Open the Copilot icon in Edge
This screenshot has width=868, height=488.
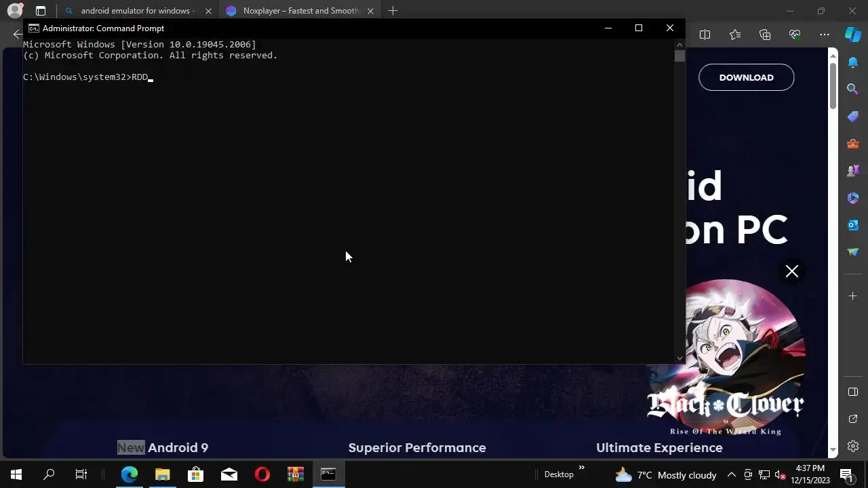pos(853,35)
